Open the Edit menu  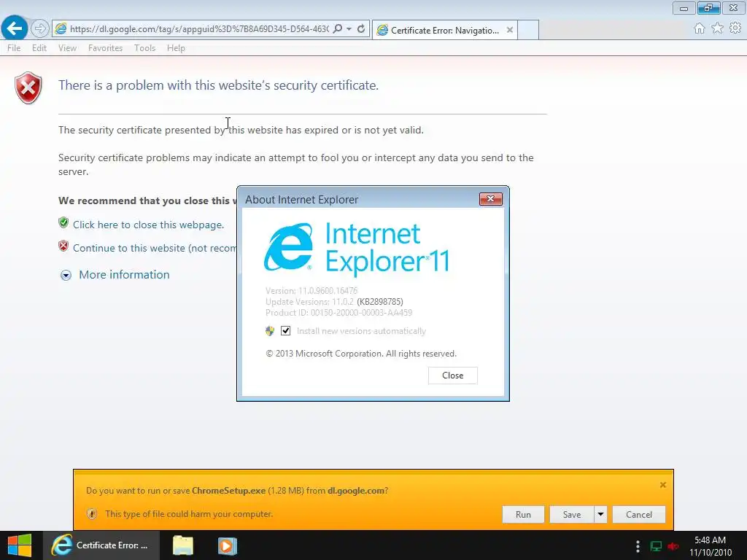tap(39, 48)
